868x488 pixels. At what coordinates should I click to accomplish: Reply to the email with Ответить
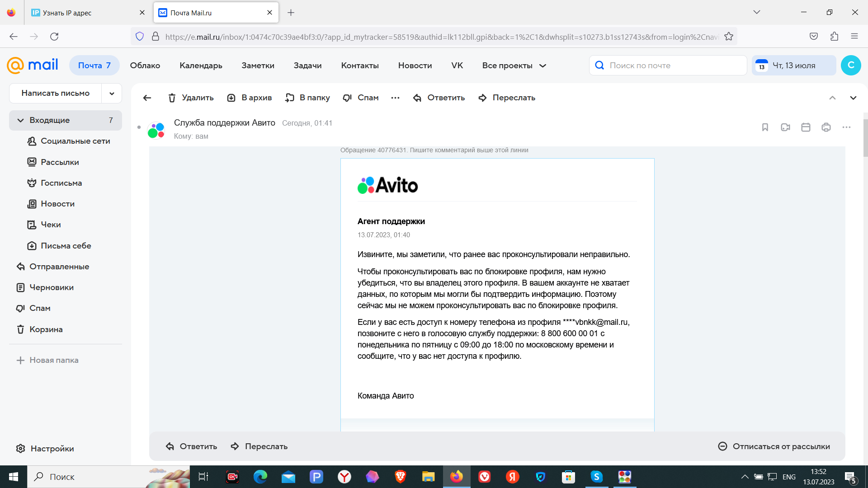439,98
